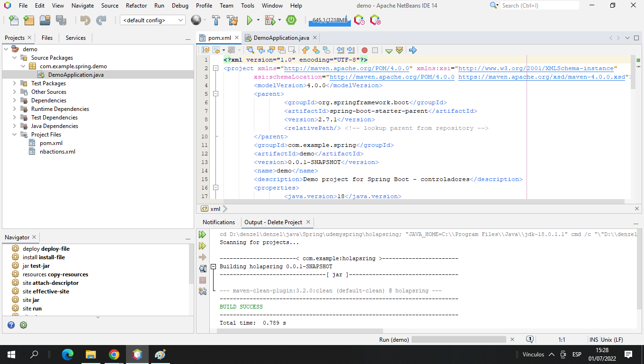Click the Profile Project clock icon
The width and height of the screenshot is (644, 364).
359,20
